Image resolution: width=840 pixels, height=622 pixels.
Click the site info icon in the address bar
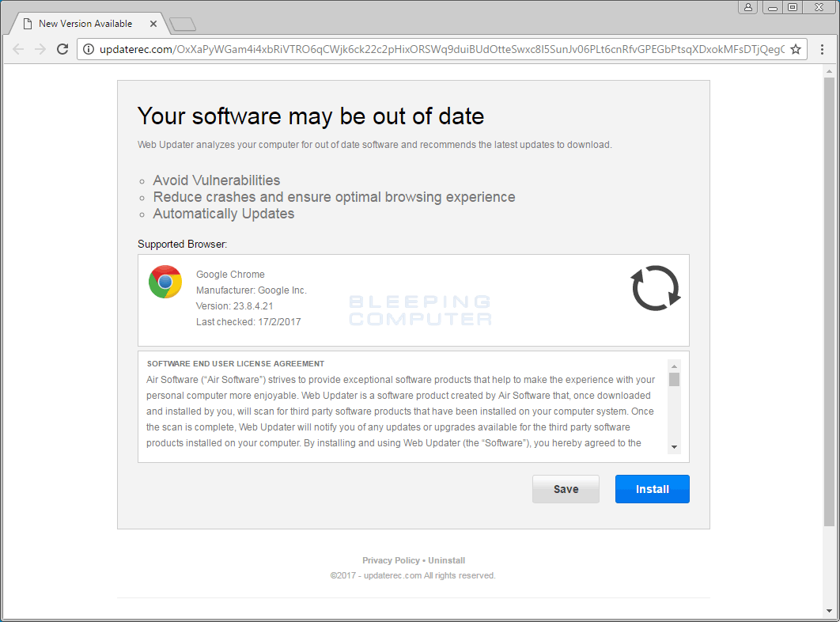click(89, 49)
